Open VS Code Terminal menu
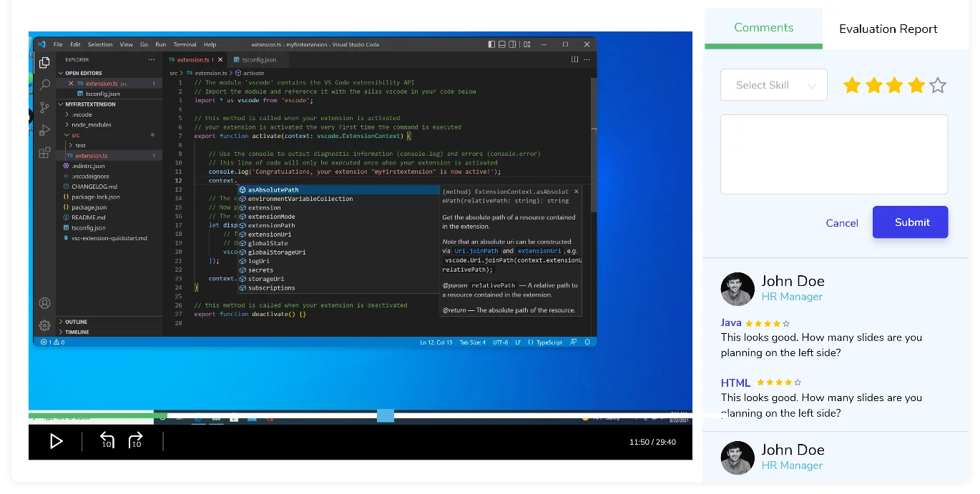980x494 pixels. [x=185, y=44]
